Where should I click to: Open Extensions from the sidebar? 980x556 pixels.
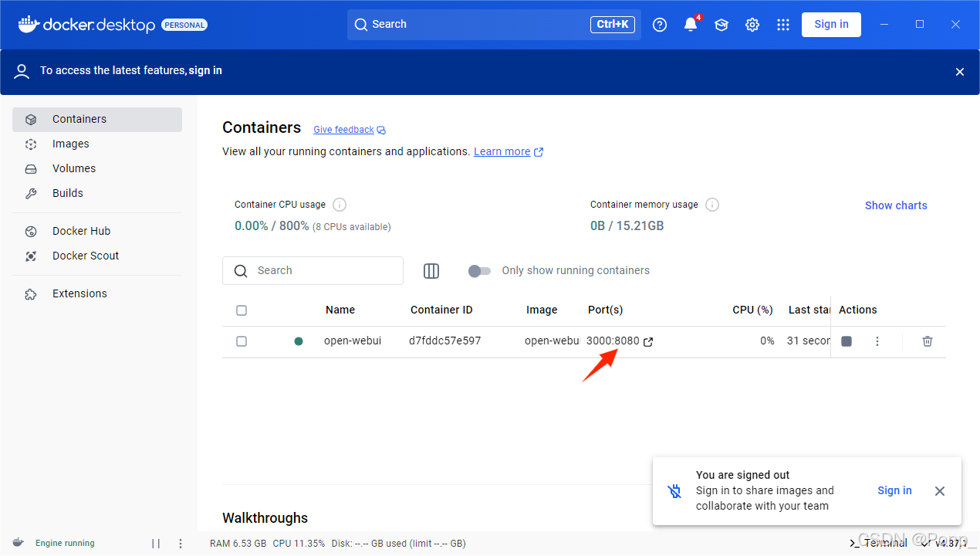tap(97, 294)
